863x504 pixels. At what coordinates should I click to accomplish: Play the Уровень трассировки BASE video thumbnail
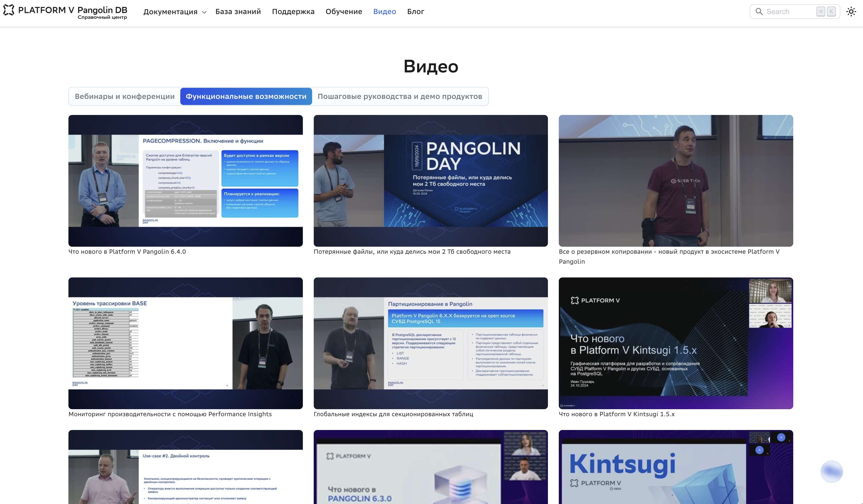pos(186,343)
